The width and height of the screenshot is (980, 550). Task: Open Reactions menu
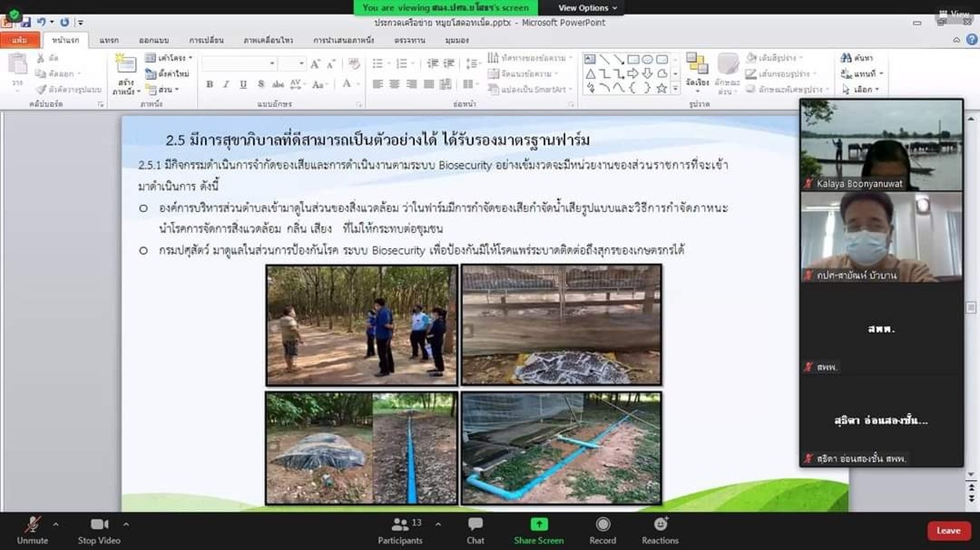pos(660,530)
